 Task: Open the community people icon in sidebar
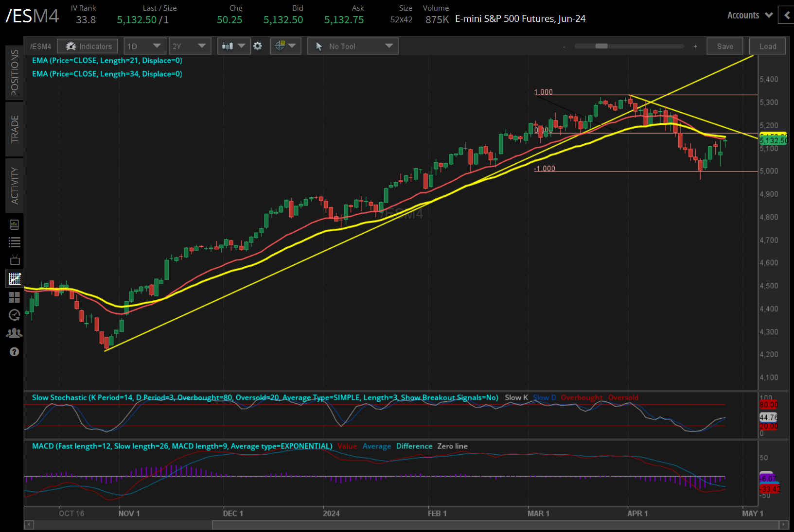[x=14, y=333]
